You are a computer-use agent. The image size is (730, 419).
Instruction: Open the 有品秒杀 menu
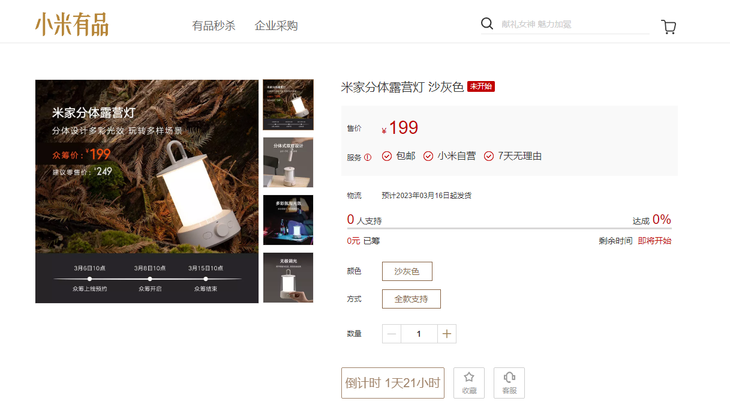(x=214, y=26)
